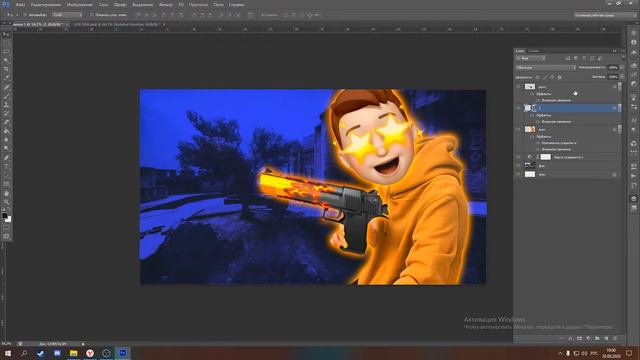Click lock transparent pixels icon
Image resolution: width=640 pixels, height=360 pixels.
(x=538, y=77)
